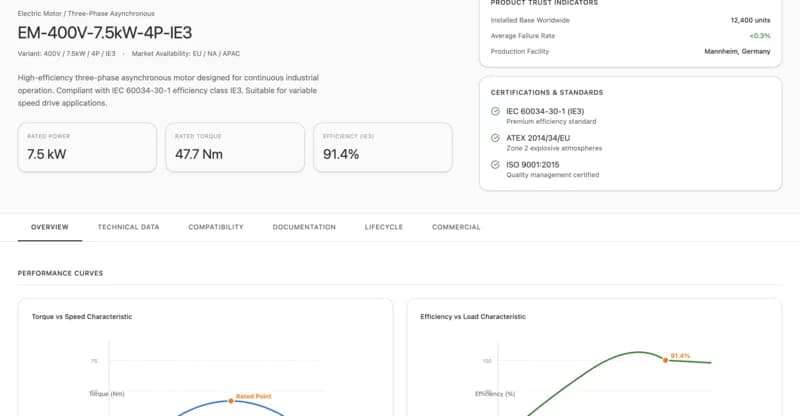Open the Commercial tab
800x416 pixels.
tap(456, 227)
